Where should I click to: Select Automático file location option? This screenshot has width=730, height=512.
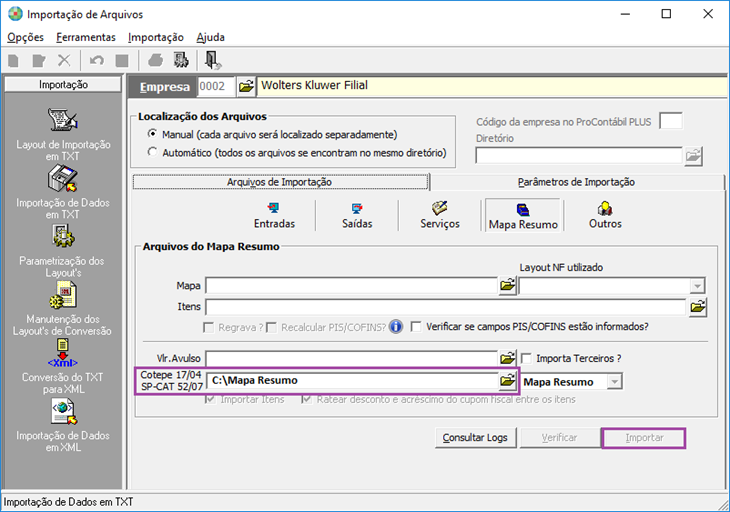152,152
